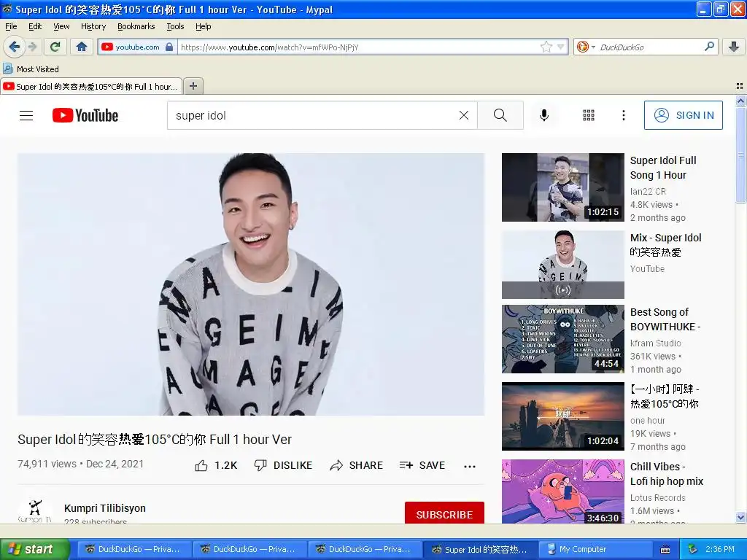
Task: Like the video with thumbs up
Action: click(216, 465)
